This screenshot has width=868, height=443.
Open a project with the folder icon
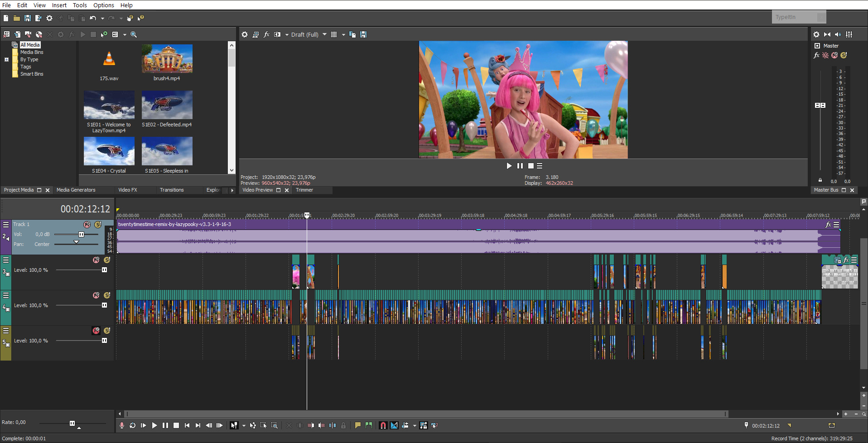(17, 18)
